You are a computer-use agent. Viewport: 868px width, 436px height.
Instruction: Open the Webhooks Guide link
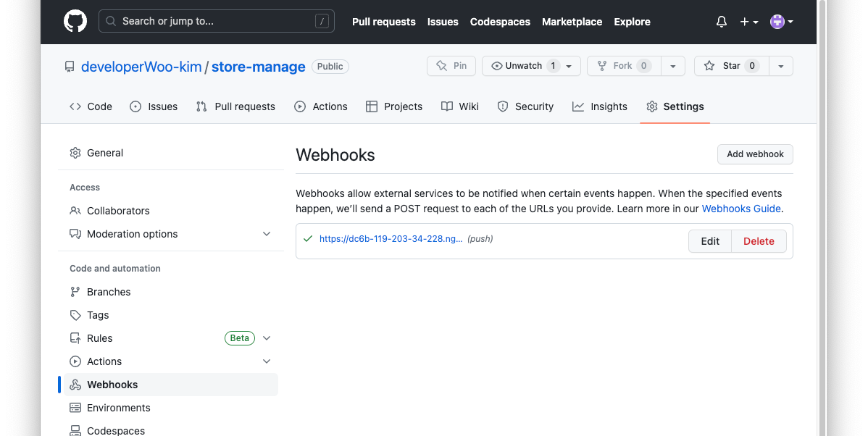click(741, 209)
